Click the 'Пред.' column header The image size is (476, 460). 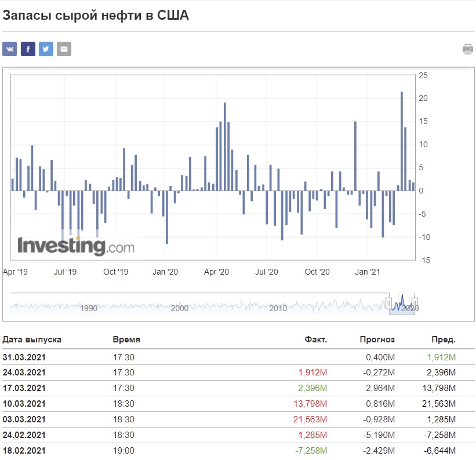(444, 339)
